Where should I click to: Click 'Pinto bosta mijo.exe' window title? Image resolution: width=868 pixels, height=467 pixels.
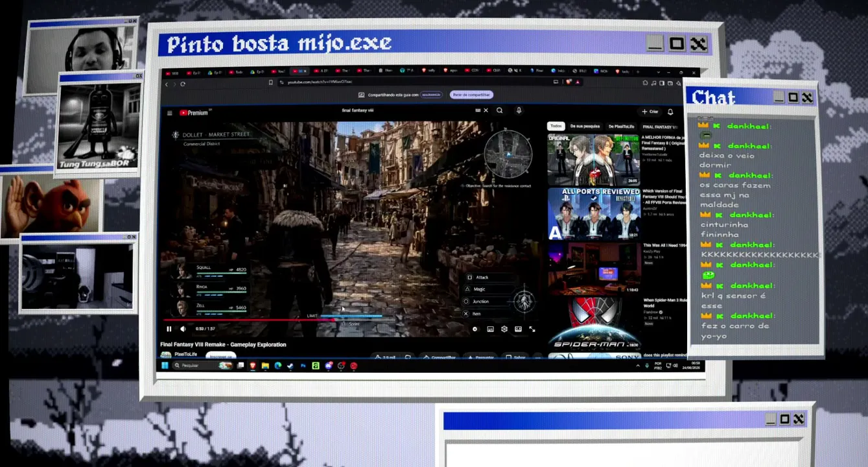click(x=279, y=44)
